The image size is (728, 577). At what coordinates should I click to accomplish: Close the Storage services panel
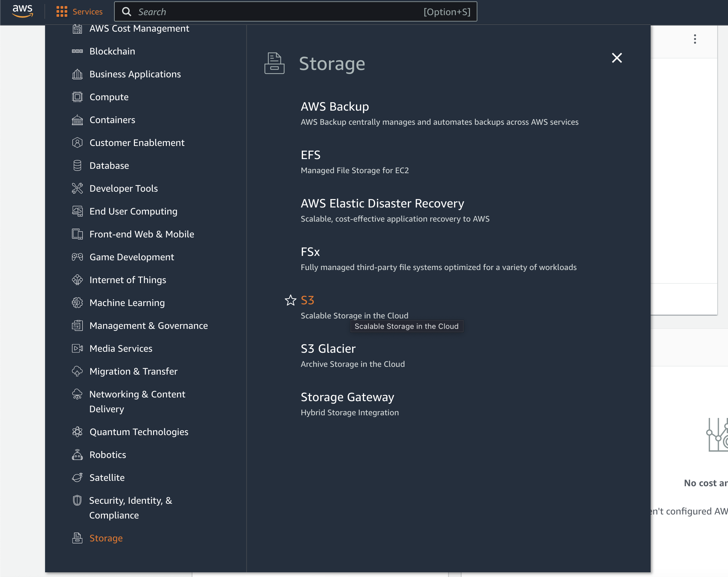(x=616, y=58)
